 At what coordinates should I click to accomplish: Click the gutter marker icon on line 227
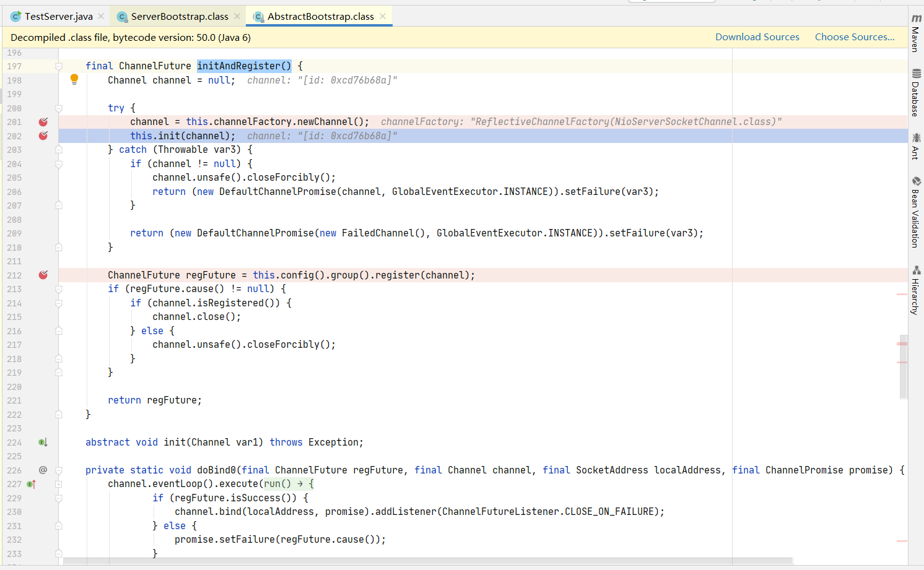(x=32, y=484)
